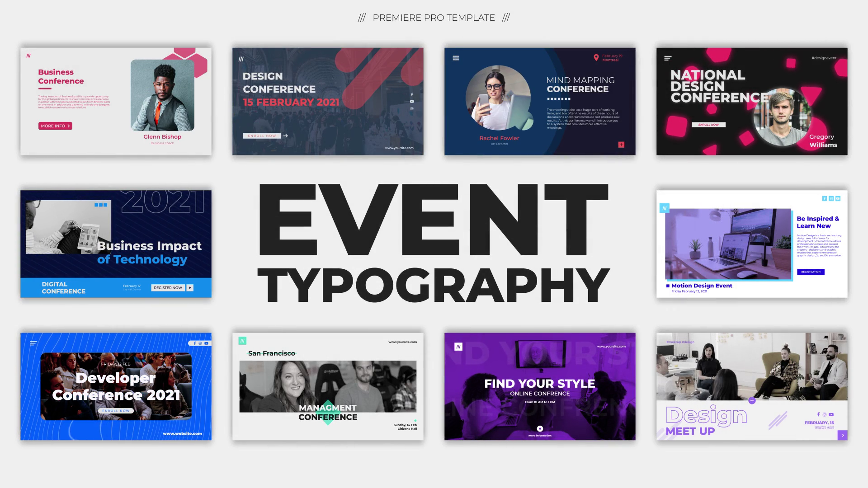Click the purple plus icon on Design Meet Up photo
Image resolution: width=868 pixels, height=488 pixels.
[x=752, y=400]
